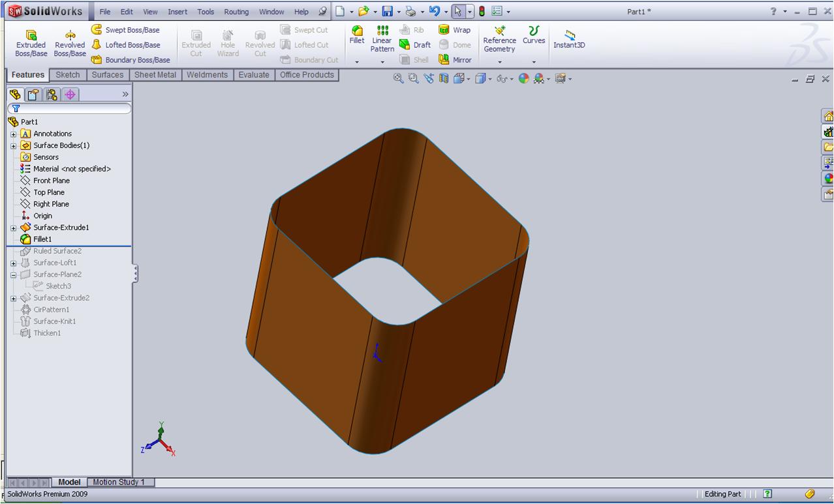This screenshot has width=834, height=504.
Task: Click Zoom to Fit in view toolbar
Action: click(398, 78)
